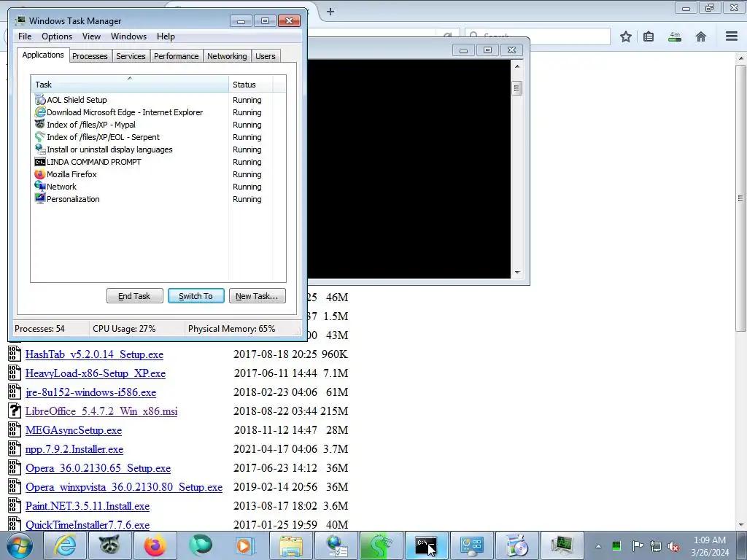Open the downloads indicator showing 4m
Screen dimensions: 747x560
(675, 36)
